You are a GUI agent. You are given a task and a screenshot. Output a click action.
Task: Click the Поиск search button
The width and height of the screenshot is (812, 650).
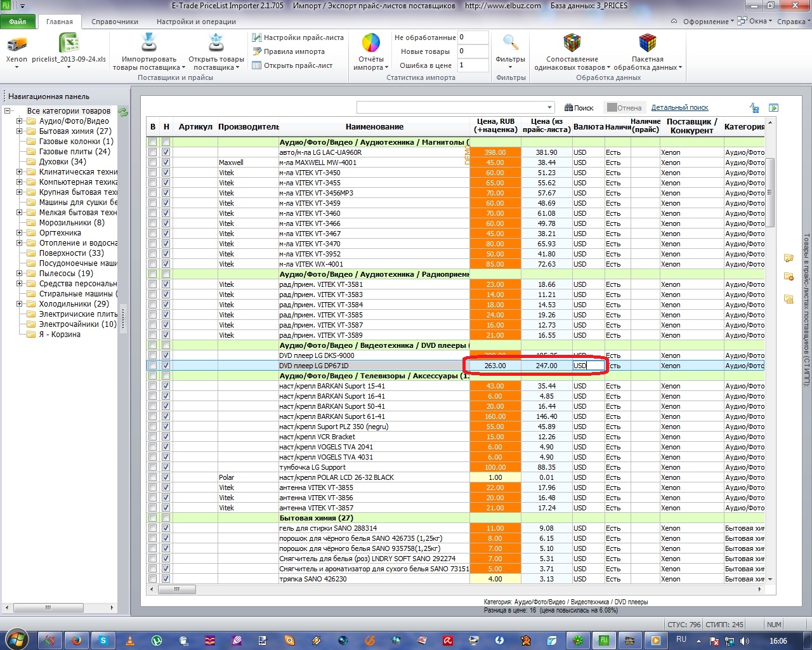[x=579, y=108]
